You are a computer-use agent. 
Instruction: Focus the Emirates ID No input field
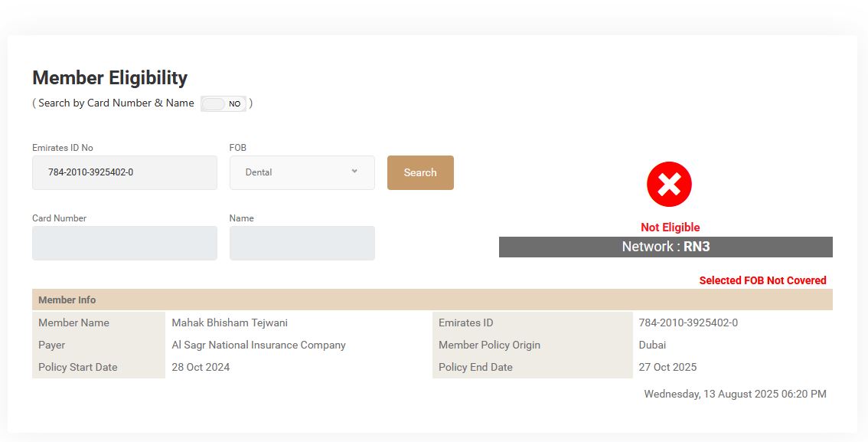pyautogui.click(x=125, y=172)
